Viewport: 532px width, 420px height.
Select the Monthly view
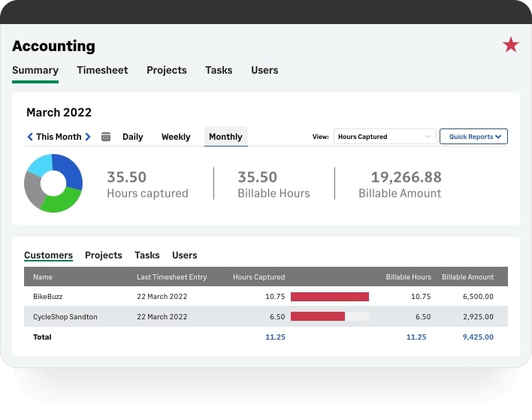point(225,137)
